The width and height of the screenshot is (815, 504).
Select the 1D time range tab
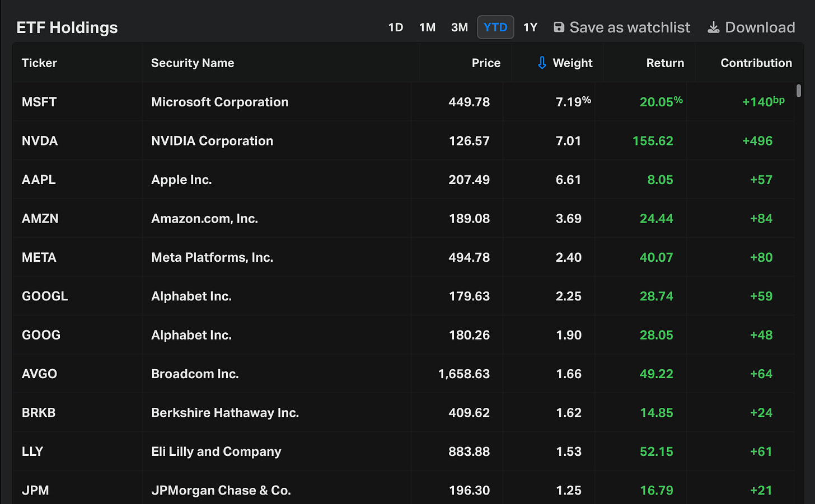click(x=396, y=27)
